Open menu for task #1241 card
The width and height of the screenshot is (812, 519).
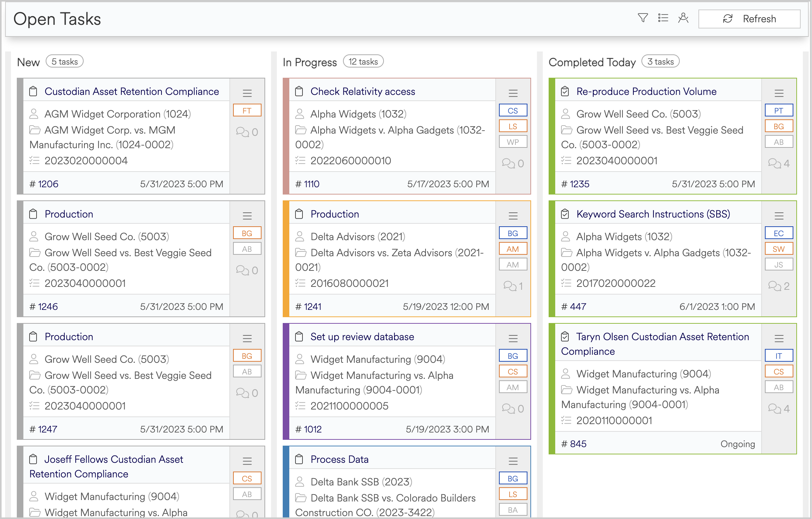click(x=513, y=216)
